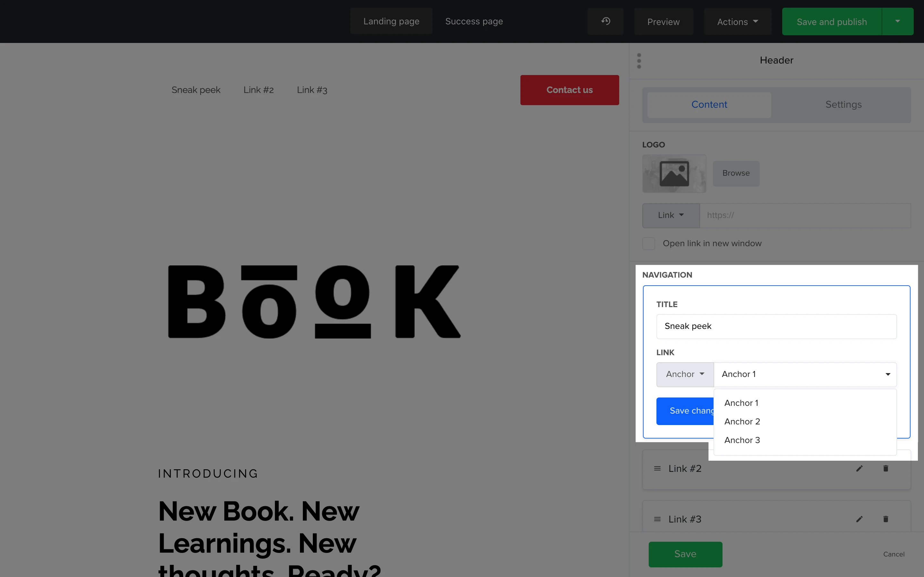Switch to the Settings tab
The image size is (924, 577).
(843, 105)
